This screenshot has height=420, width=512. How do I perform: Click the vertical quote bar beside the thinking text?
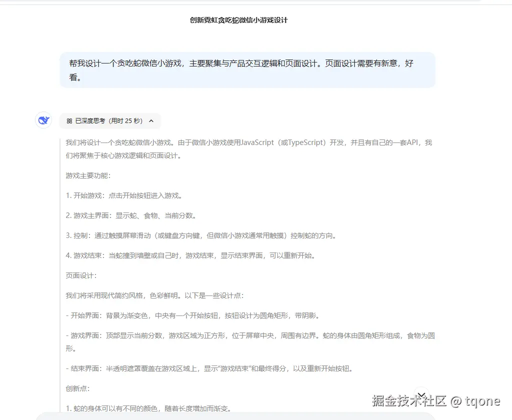pos(60,275)
